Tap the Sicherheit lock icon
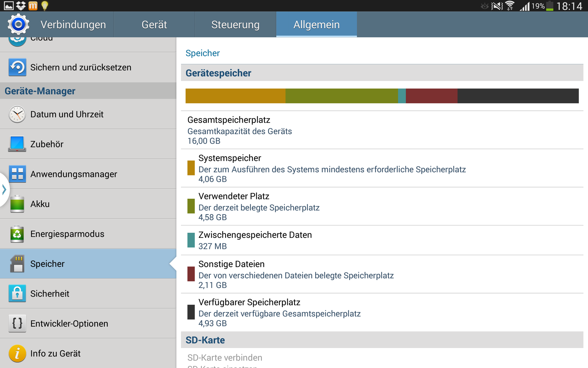This screenshot has height=368, width=588. point(17,293)
